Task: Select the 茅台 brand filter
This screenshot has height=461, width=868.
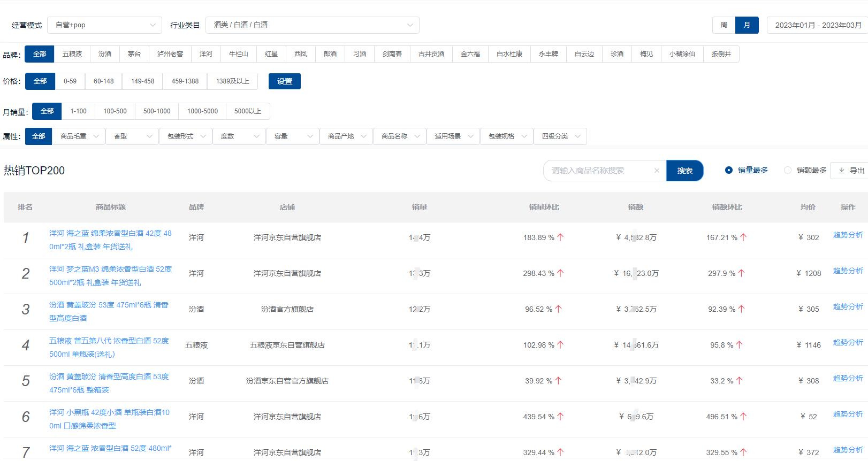Action: point(134,54)
